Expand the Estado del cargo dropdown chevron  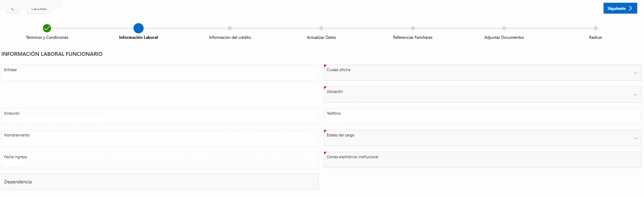[635, 138]
